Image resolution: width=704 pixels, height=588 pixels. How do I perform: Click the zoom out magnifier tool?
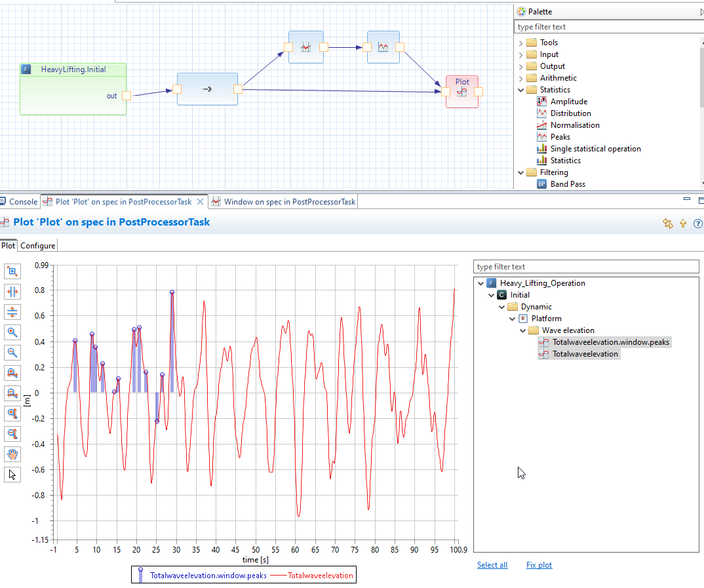[12, 353]
